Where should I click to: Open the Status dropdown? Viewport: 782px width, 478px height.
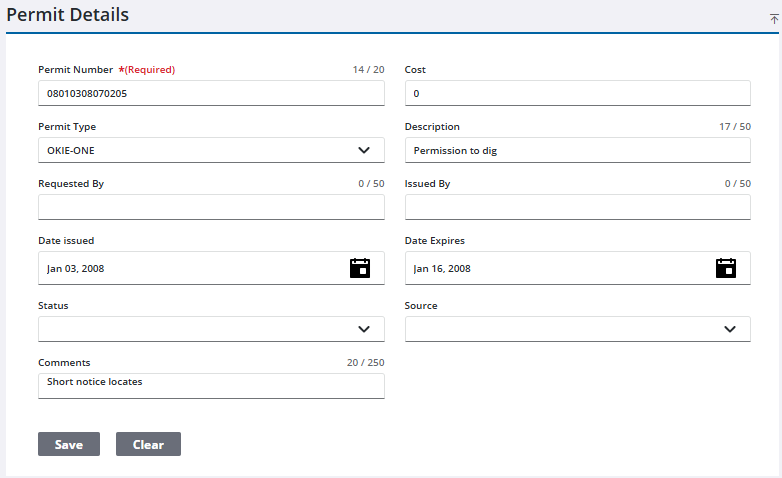pyautogui.click(x=363, y=329)
